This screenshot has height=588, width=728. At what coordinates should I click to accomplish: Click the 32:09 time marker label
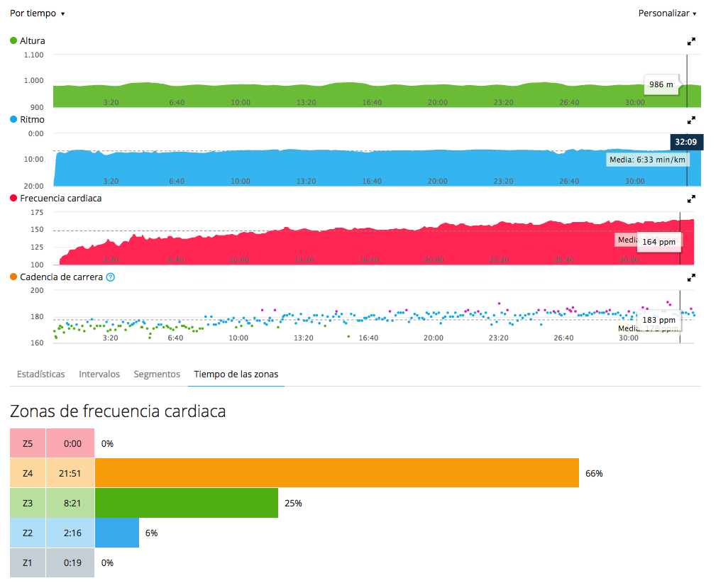coord(686,142)
